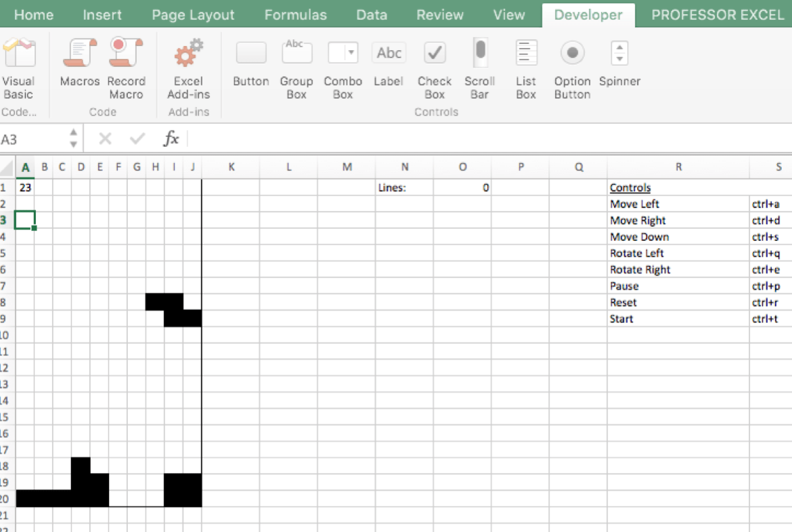Start Record Macro

[126, 68]
